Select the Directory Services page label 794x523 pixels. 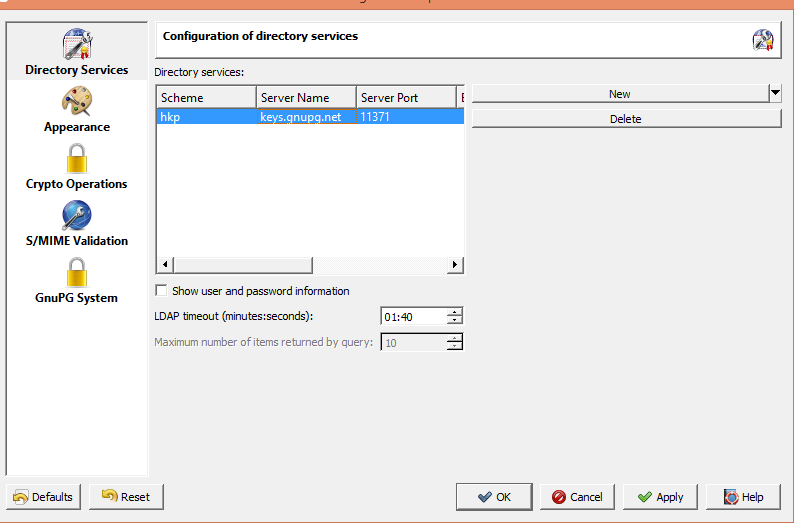point(77,70)
